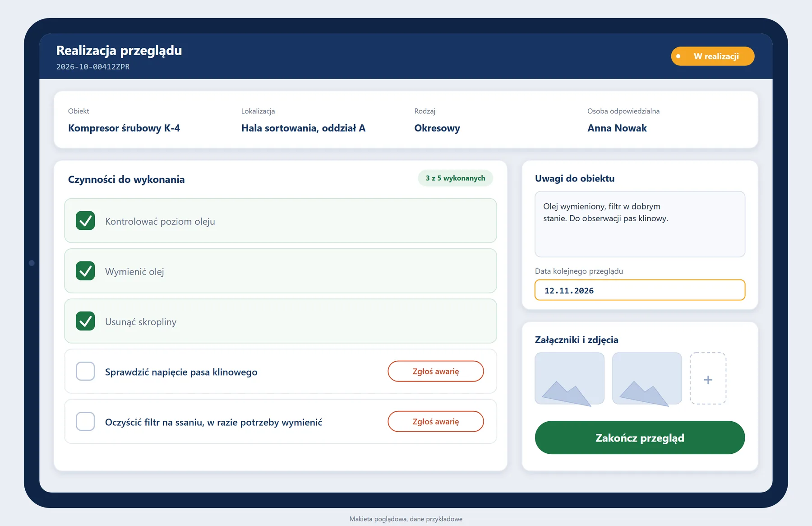The image size is (812, 526).
Task: Click the tablet camera dot on bezel
Action: (x=32, y=263)
